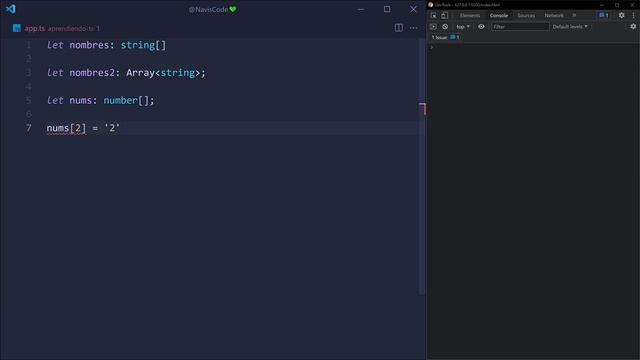Toggle the live expression eye icon
This screenshot has width=640, height=360.
[x=481, y=27]
